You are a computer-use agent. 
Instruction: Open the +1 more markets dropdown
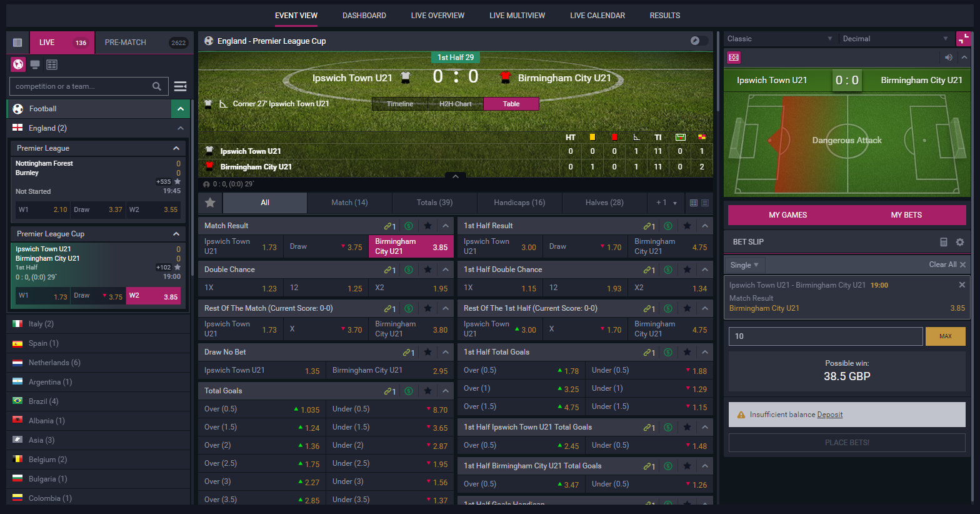[x=666, y=203]
